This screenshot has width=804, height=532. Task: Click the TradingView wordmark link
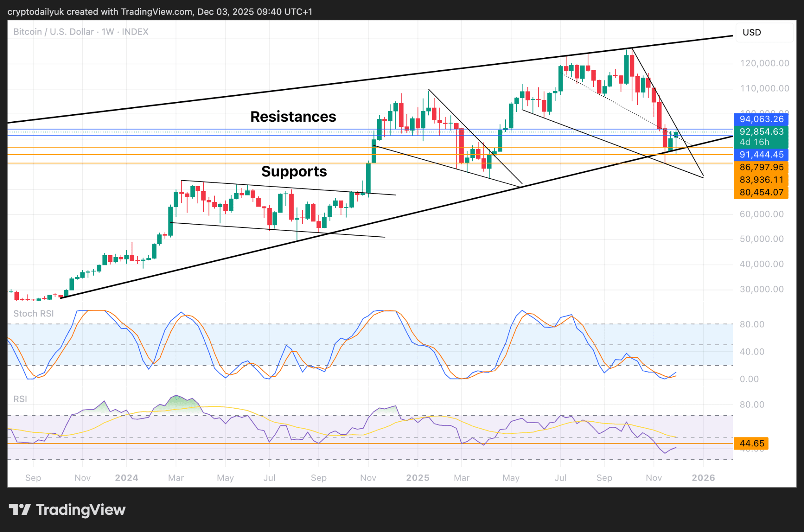[x=80, y=510]
